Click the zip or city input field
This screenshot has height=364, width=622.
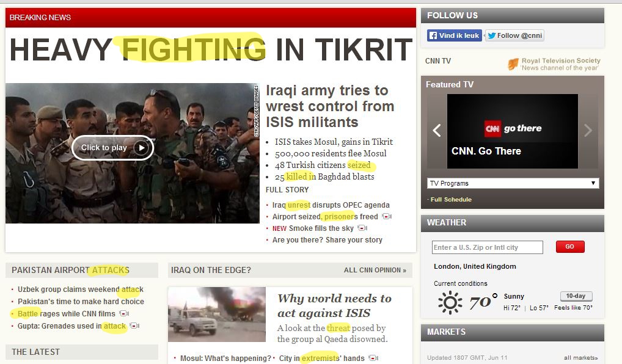click(x=487, y=247)
